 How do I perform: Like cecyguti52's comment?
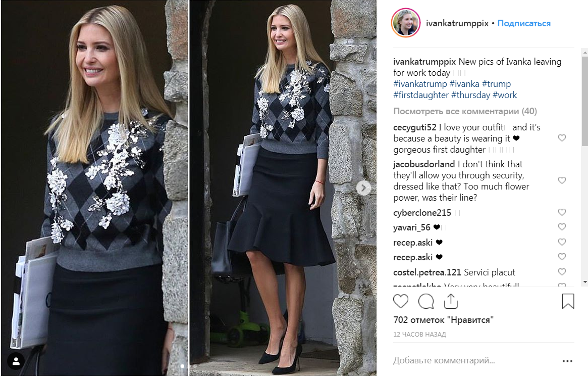562,138
